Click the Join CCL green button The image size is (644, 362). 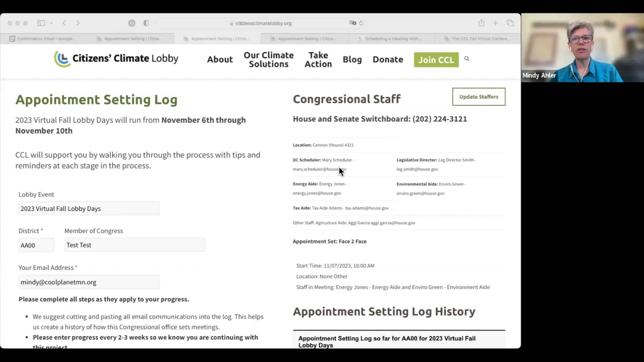[436, 60]
